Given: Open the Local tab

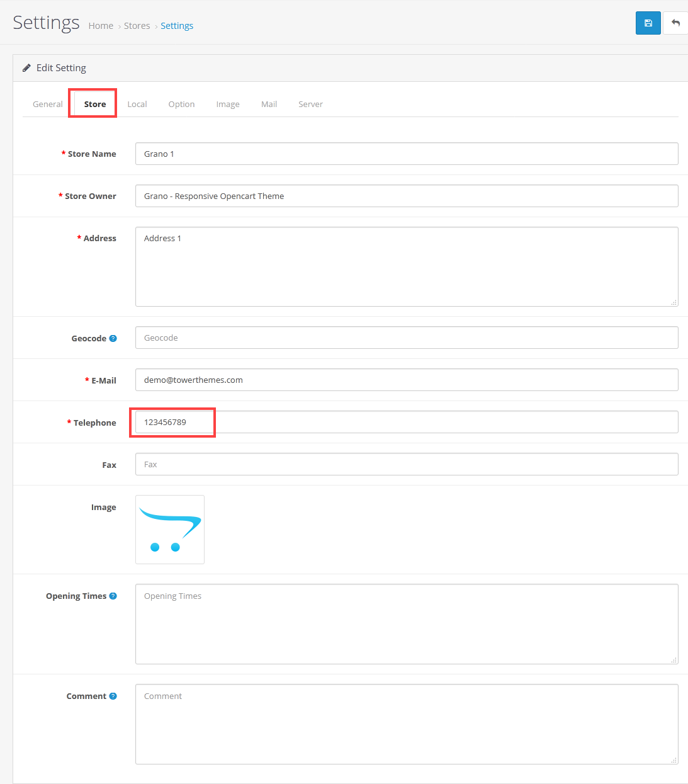Looking at the screenshot, I should click(137, 104).
